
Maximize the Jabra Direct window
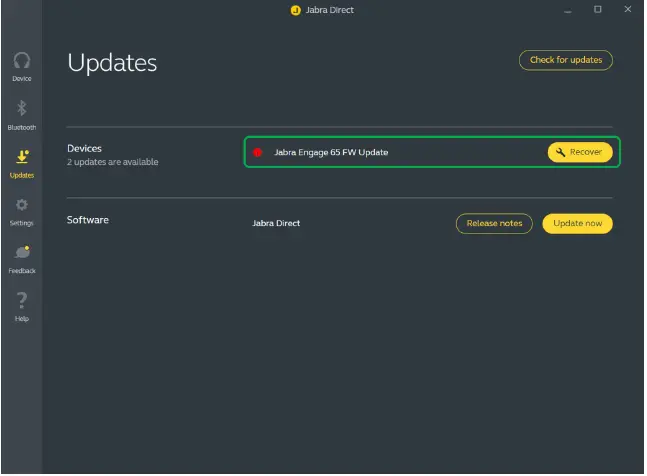tap(599, 9)
